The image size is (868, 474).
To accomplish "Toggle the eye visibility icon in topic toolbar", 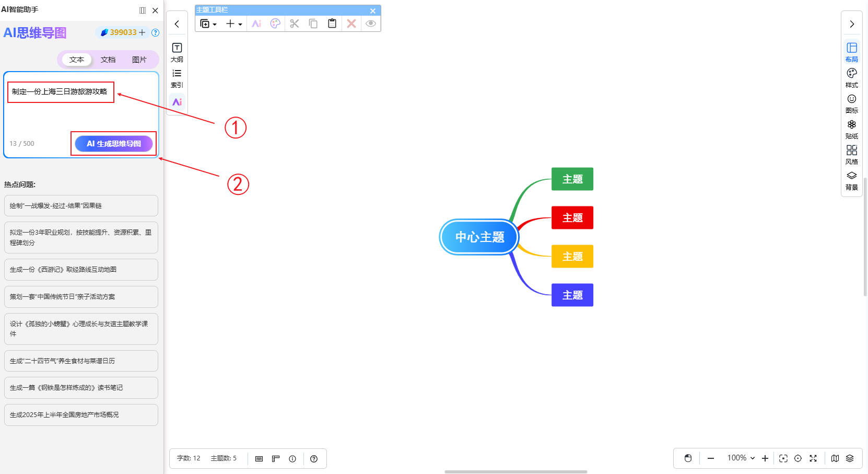I will (370, 24).
